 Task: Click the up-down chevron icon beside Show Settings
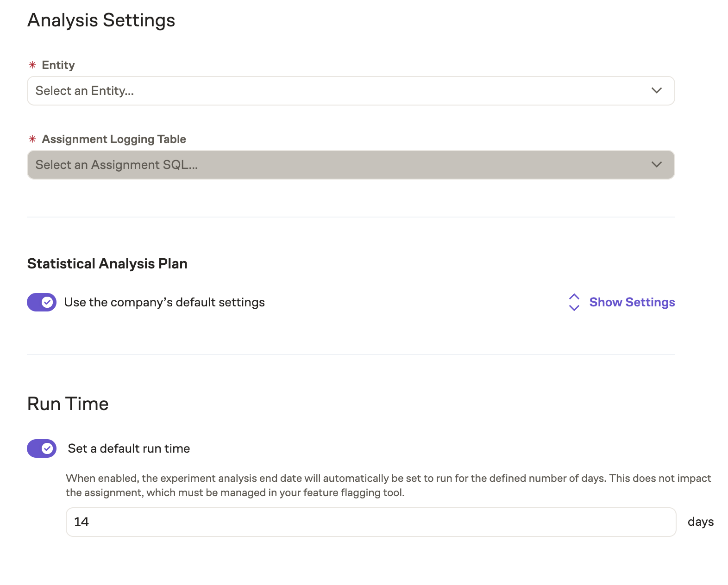[574, 302]
